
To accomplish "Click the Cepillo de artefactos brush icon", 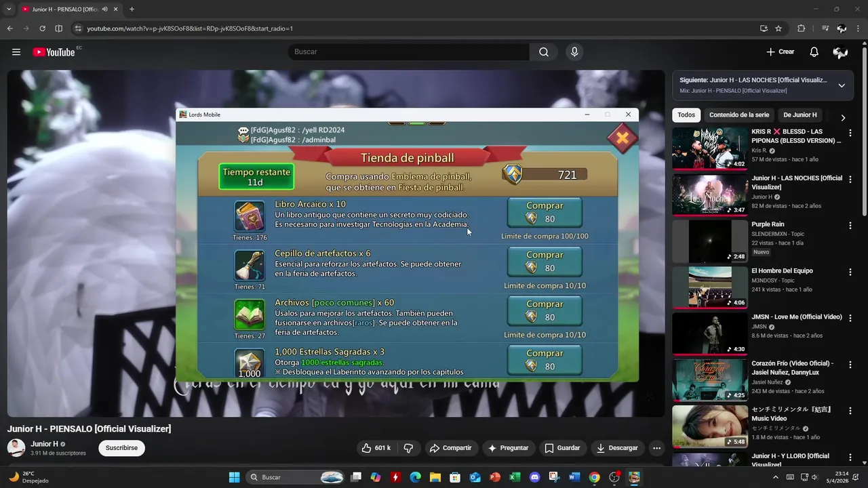I will coord(250,266).
